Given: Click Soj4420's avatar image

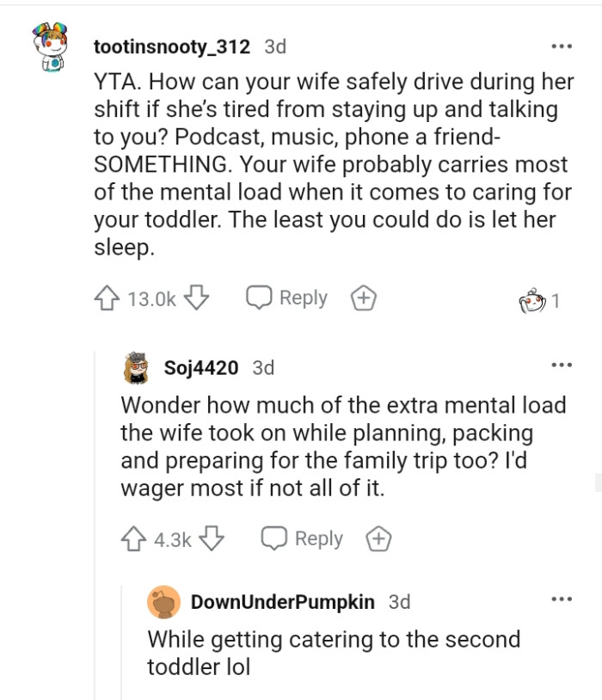Looking at the screenshot, I should point(135,365).
